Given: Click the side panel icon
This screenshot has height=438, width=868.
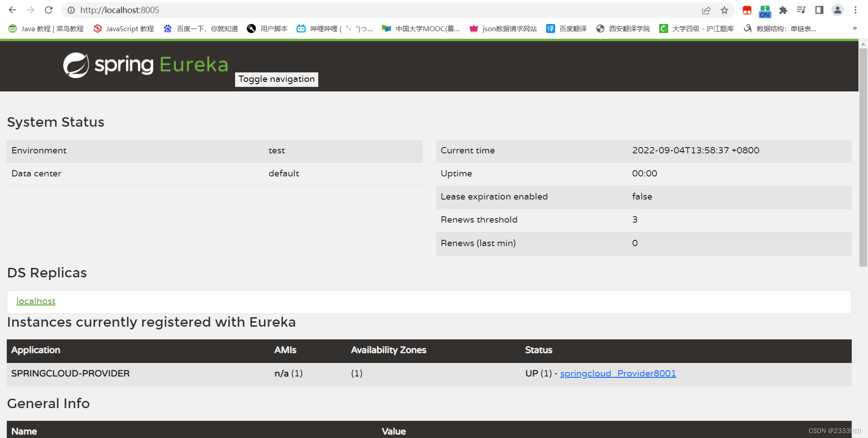Looking at the screenshot, I should [819, 10].
